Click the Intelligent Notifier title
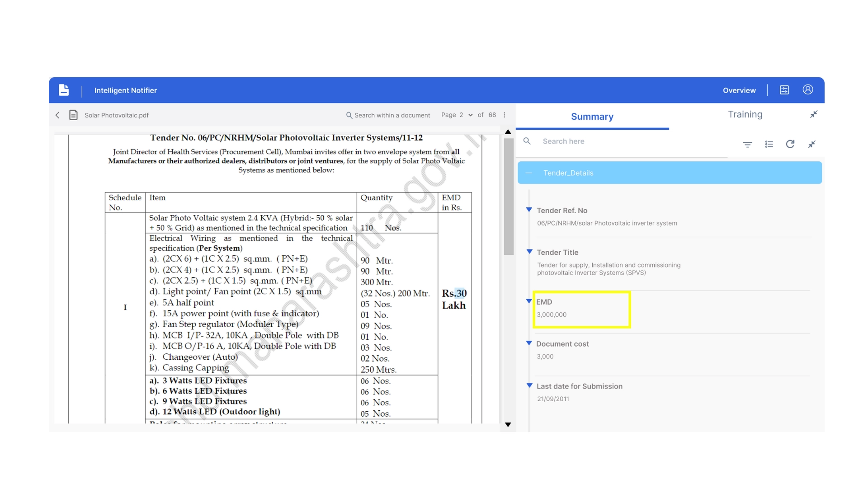The height and width of the screenshot is (488, 868). (x=125, y=90)
